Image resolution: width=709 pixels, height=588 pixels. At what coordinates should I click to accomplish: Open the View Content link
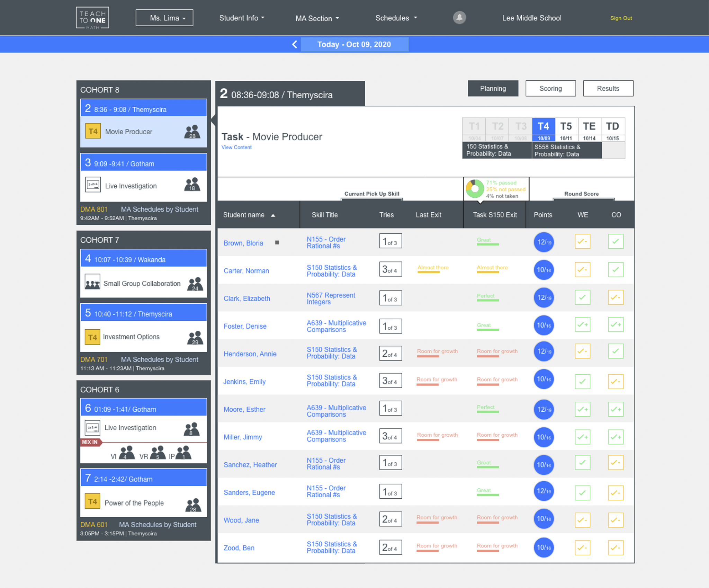click(x=236, y=147)
